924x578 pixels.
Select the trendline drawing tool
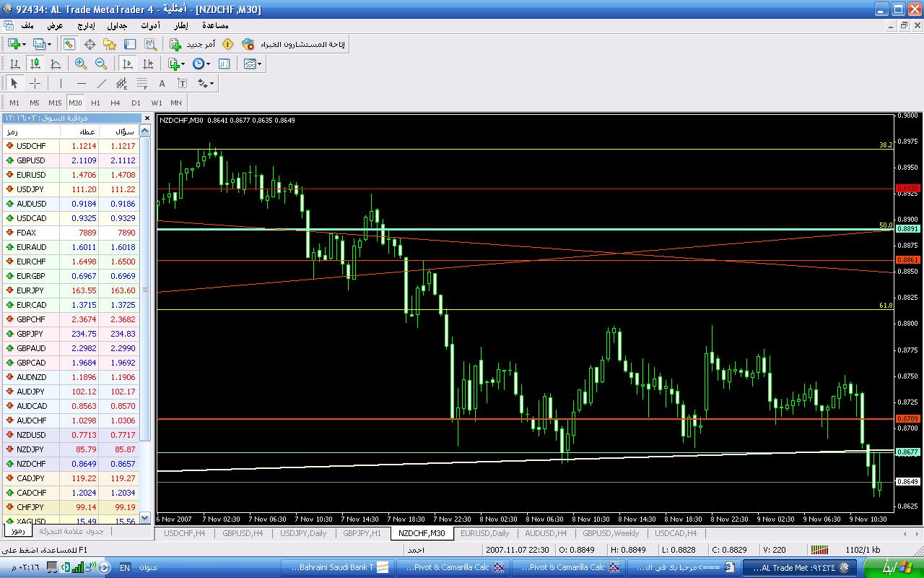point(102,83)
